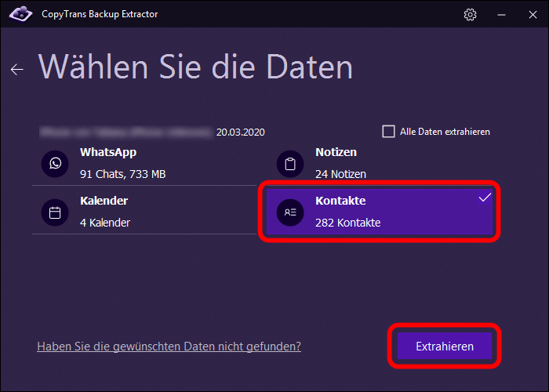Click the '91 Chats, 733 MB' text
The image size is (549, 392).
pos(122,174)
